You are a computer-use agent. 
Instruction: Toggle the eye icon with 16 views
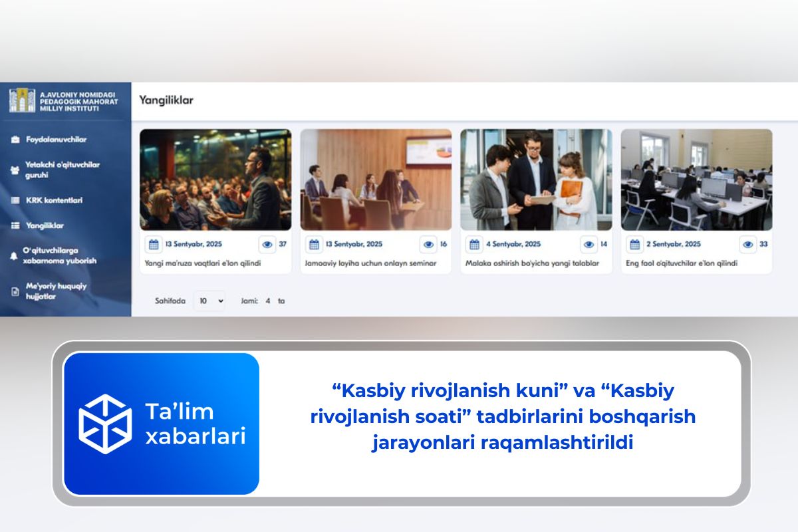[430, 244]
